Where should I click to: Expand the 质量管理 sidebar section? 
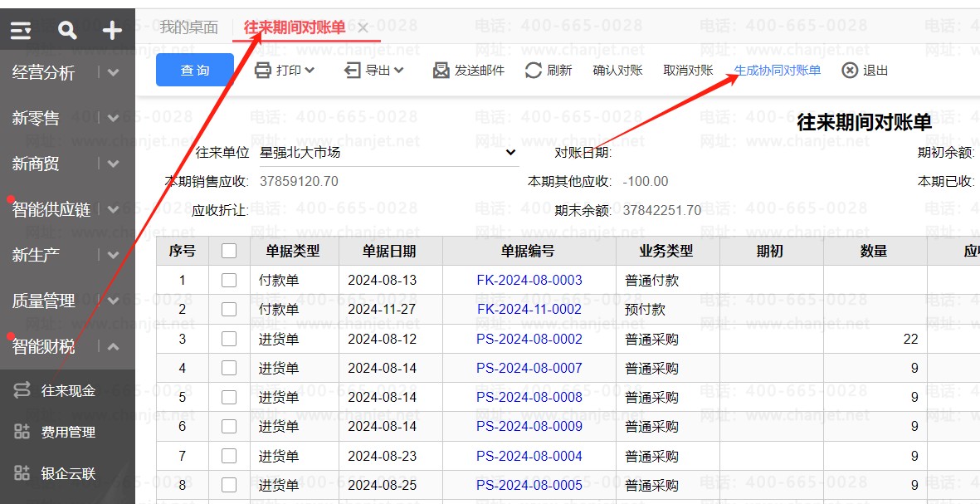click(113, 301)
